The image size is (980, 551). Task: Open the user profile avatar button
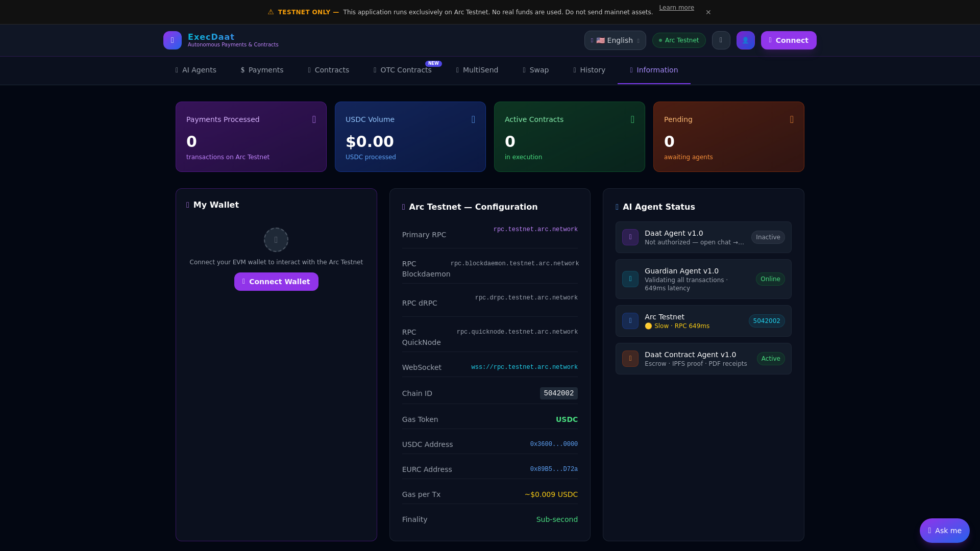pos(746,40)
